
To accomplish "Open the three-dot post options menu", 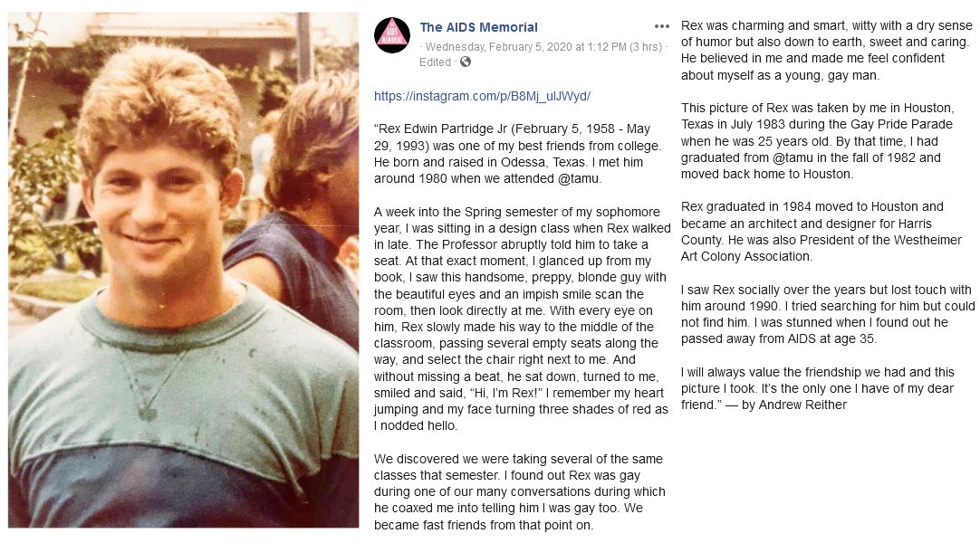I will [662, 26].
